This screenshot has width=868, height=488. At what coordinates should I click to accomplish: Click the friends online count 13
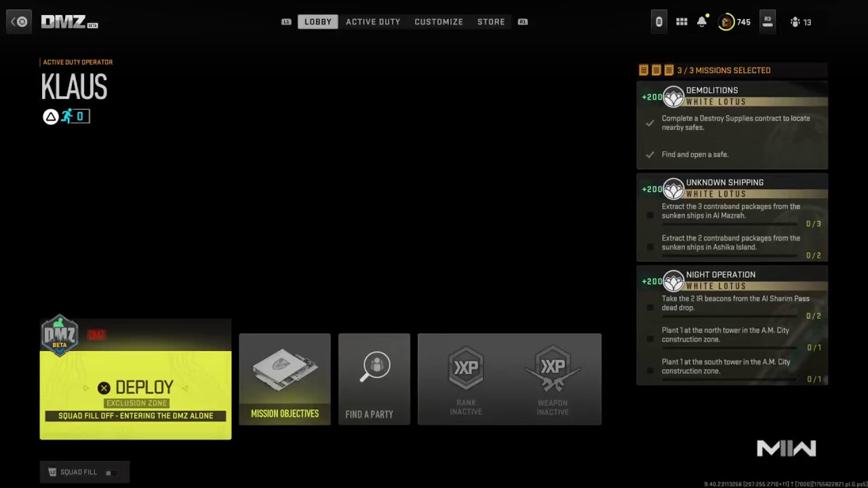pos(807,22)
